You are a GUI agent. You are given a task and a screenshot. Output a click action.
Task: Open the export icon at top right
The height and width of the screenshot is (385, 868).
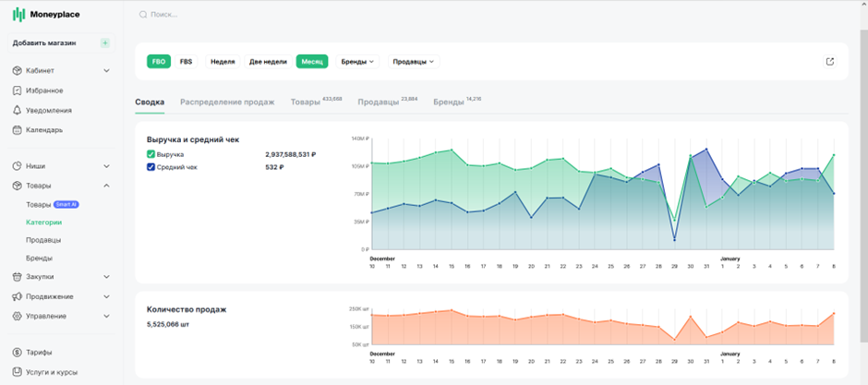click(830, 62)
